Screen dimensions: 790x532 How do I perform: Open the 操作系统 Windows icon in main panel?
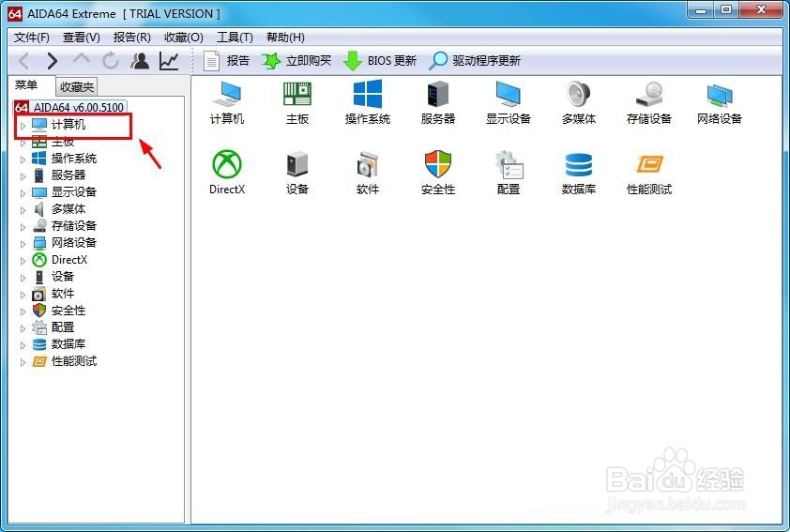click(x=368, y=103)
